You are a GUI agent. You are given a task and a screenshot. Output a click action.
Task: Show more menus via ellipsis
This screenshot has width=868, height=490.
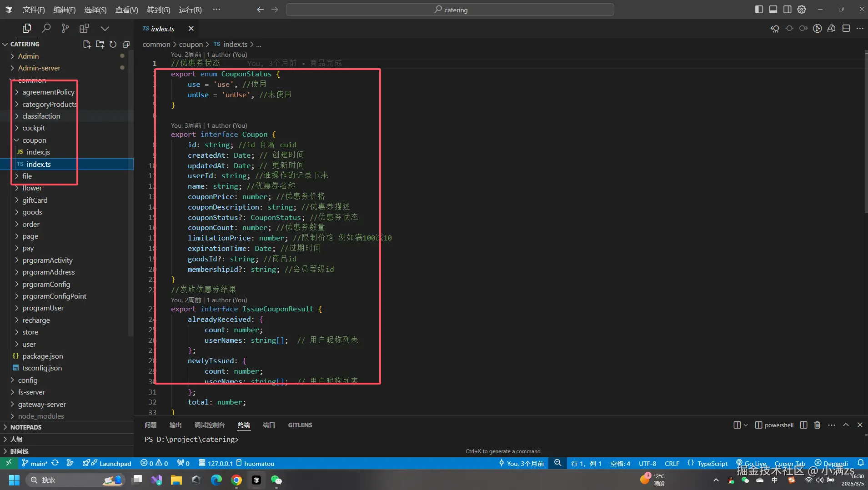pyautogui.click(x=216, y=10)
